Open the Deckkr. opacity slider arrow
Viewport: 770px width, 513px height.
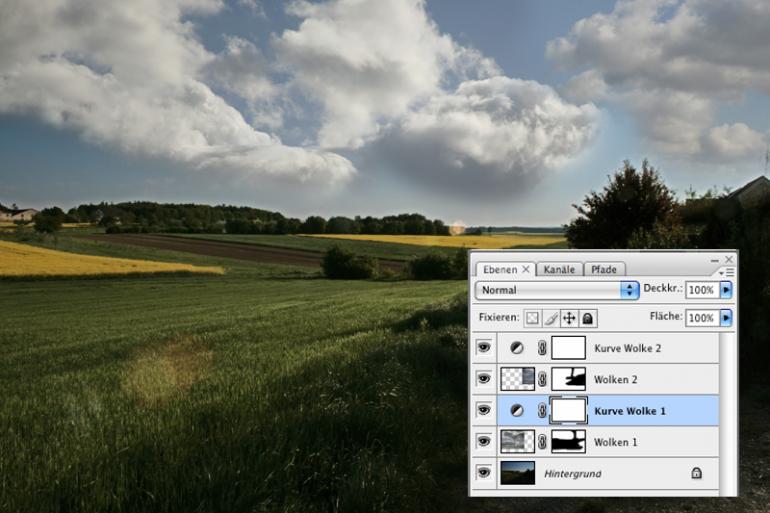(726, 290)
